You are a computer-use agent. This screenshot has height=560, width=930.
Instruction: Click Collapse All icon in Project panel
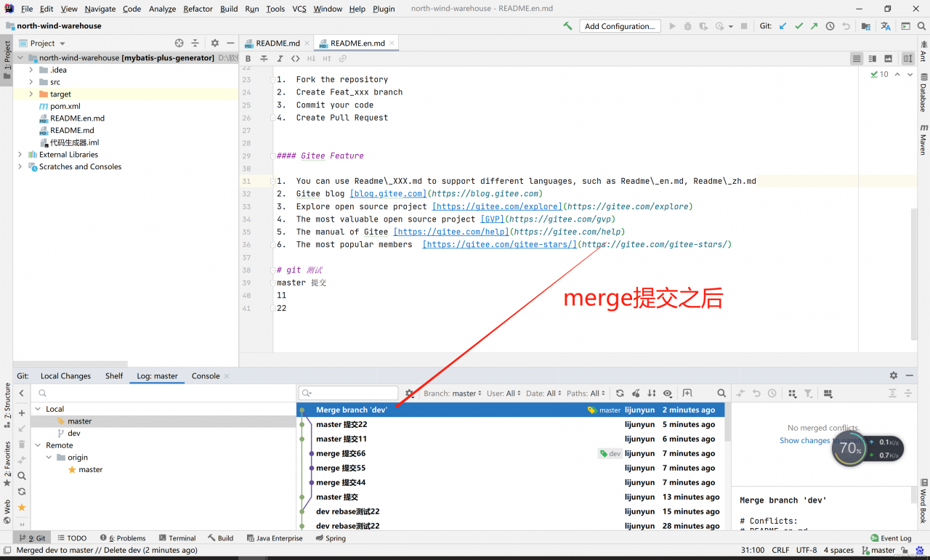click(x=195, y=43)
